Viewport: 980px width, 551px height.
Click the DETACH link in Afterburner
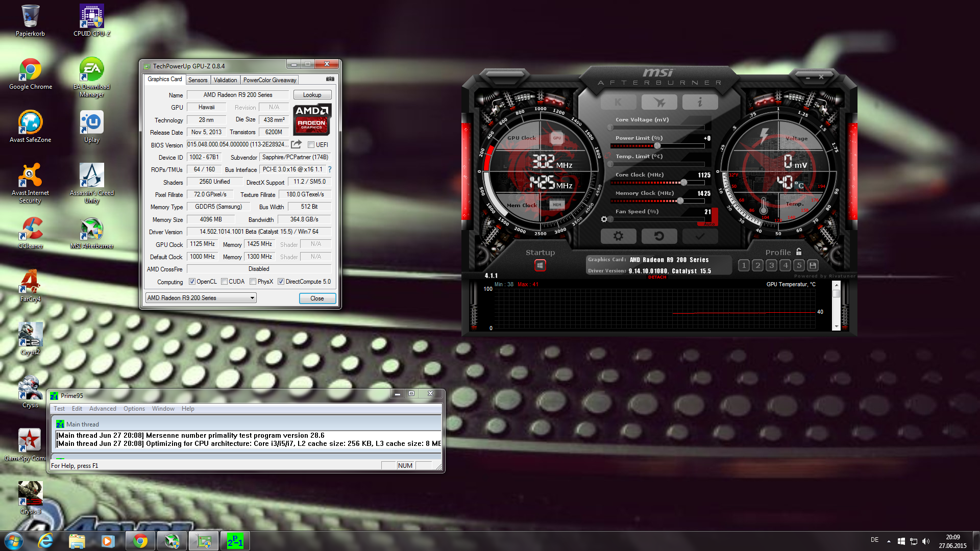pos(657,277)
